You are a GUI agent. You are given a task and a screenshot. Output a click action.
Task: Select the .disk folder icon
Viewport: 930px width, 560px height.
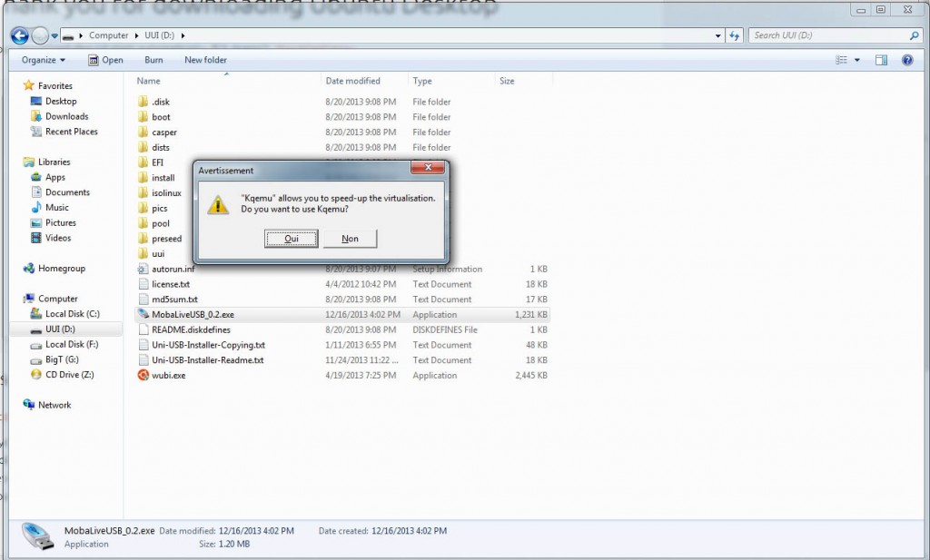[143, 102]
